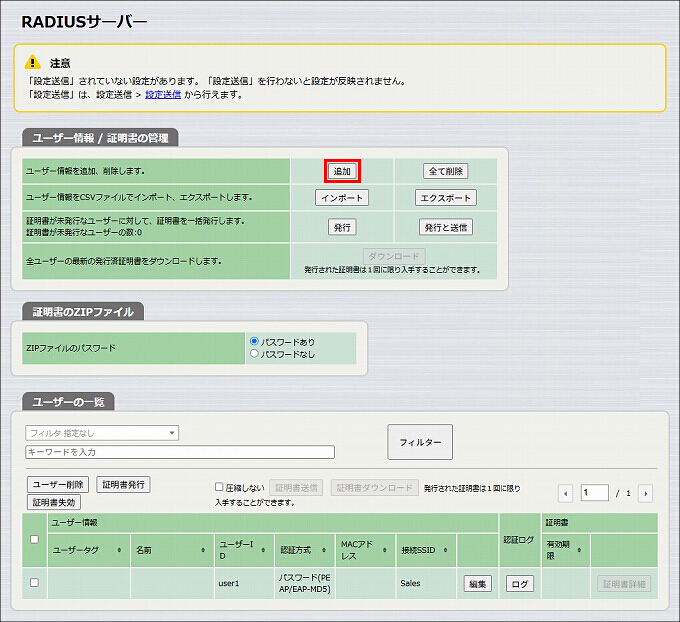The image size is (680, 622).
Task: Click the ユーザー削除 button
Action: (58, 485)
